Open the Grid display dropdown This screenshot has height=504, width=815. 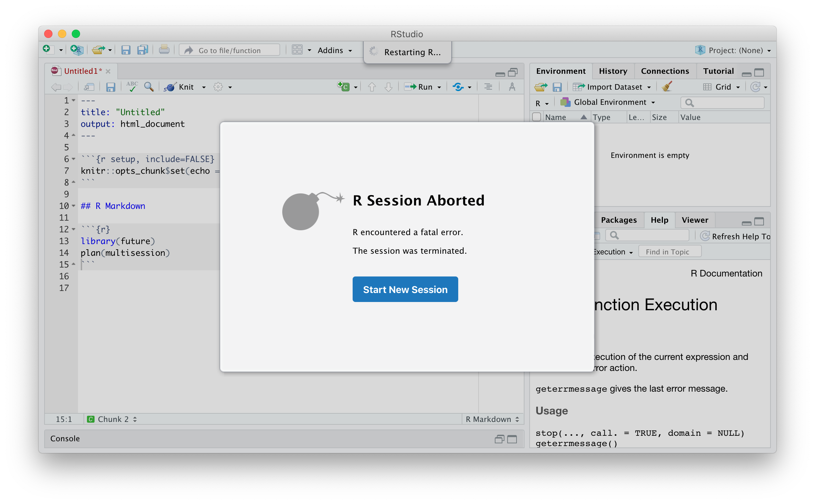click(x=724, y=87)
